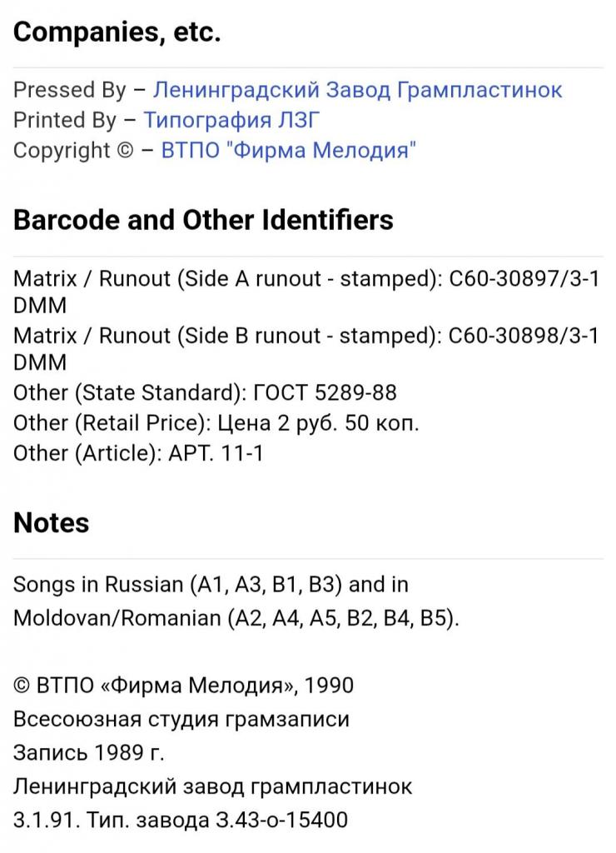Click the "Songs in Russian" notes line

coord(211,585)
